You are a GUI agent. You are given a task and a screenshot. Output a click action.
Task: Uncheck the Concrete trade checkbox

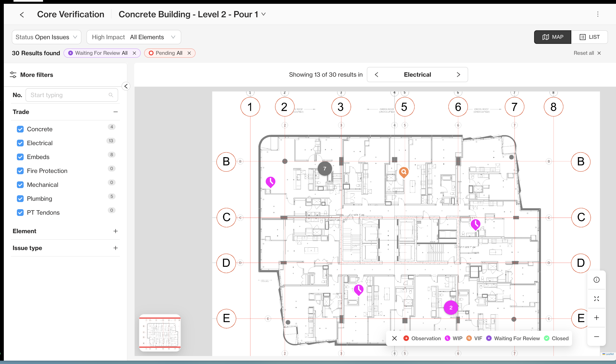[20, 129]
